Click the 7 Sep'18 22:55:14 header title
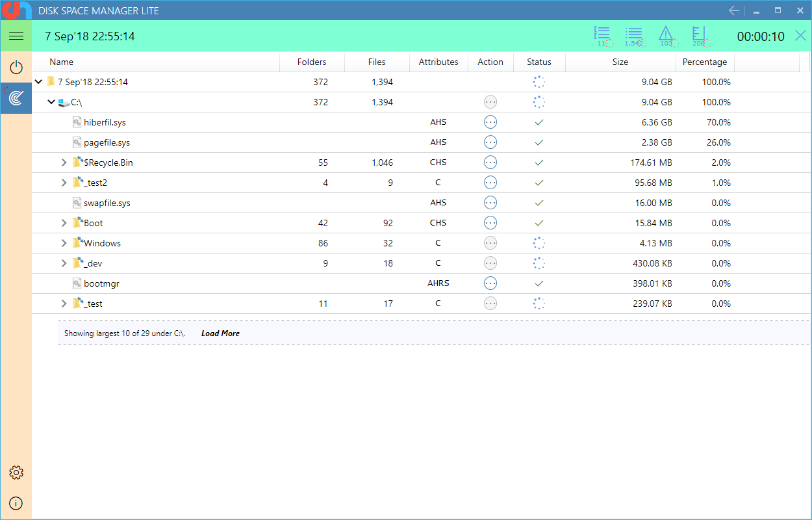812x520 pixels. pyautogui.click(x=90, y=36)
